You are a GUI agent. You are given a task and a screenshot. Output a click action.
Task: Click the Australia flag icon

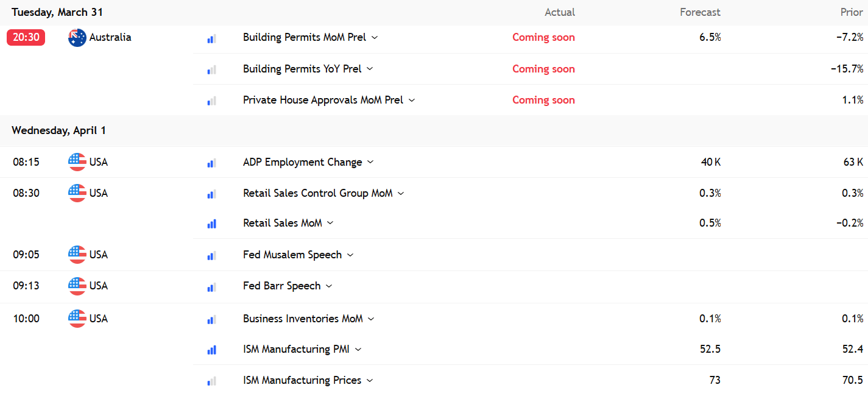77,38
